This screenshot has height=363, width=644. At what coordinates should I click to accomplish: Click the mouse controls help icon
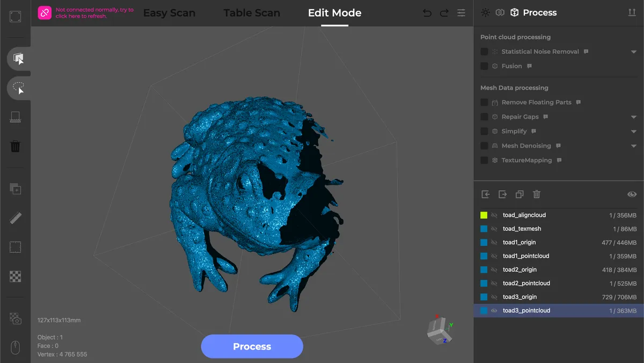tap(15, 348)
